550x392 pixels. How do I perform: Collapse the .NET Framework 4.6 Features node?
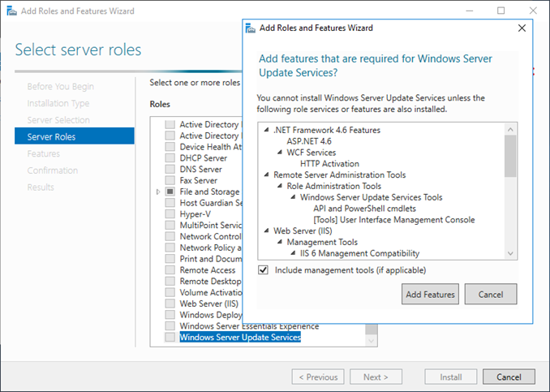266,130
